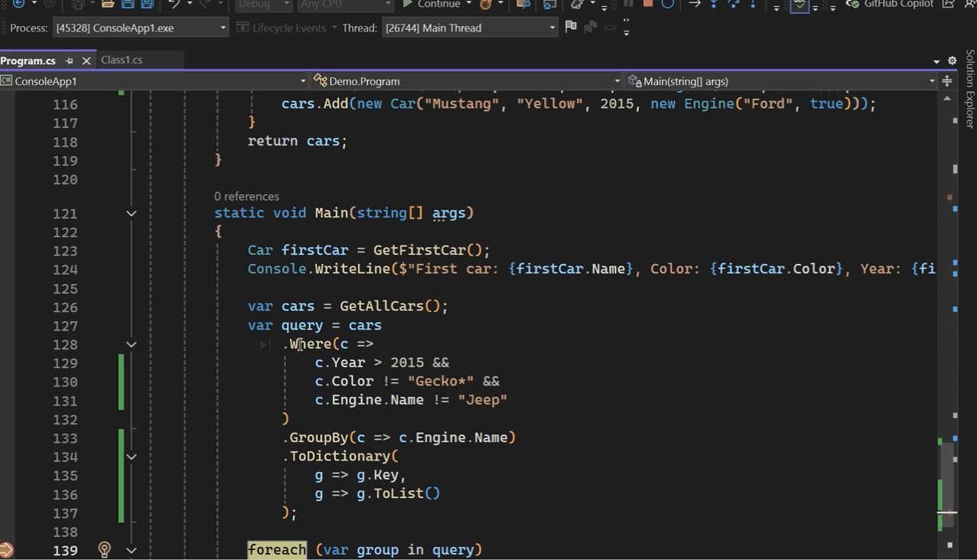Screen dimensions: 977x560
Task: Click the current statement arrow in margin
Action: click(7, 549)
